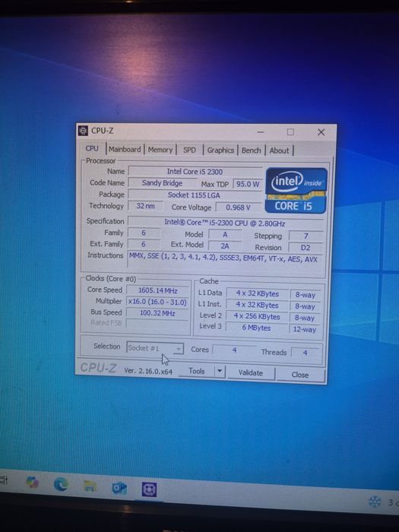Image resolution: width=399 pixels, height=532 pixels.
Task: Click the Cores value 4
Action: [234, 350]
